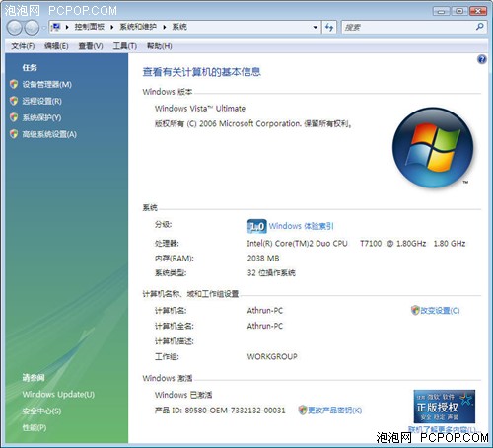Open the recent pages dropdown near nav arrows
Screen dimensions: 493x448
click(43, 28)
